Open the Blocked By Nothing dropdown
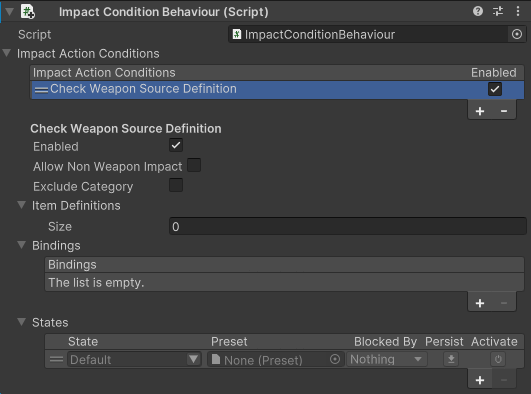 [386, 359]
